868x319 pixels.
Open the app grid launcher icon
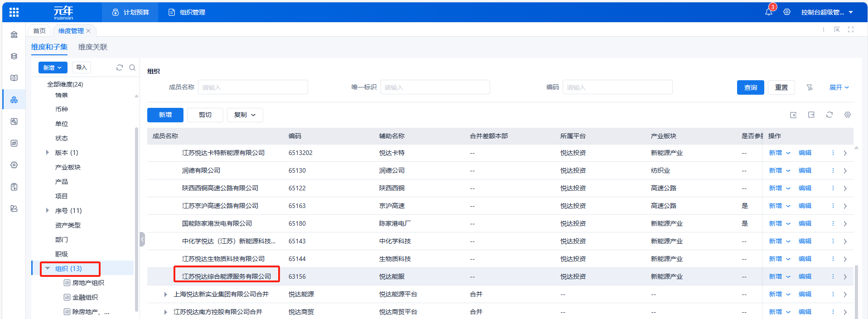(x=14, y=12)
